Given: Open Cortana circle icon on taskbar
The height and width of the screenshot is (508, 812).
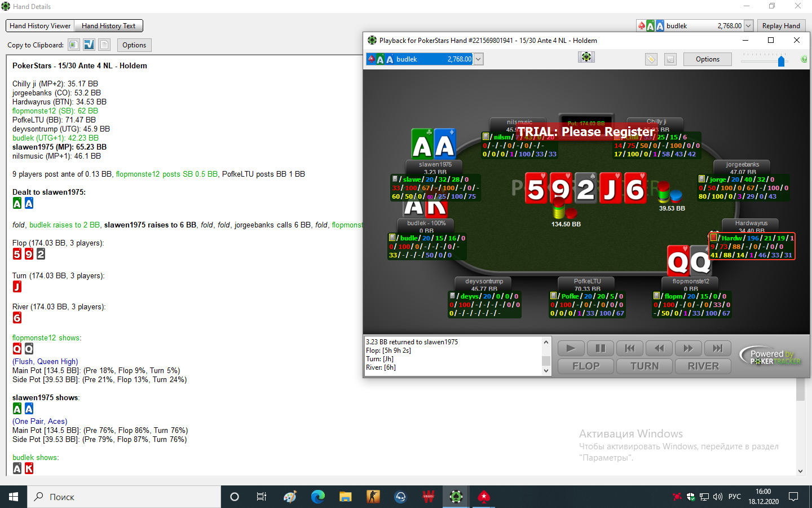Looking at the screenshot, I should (235, 497).
